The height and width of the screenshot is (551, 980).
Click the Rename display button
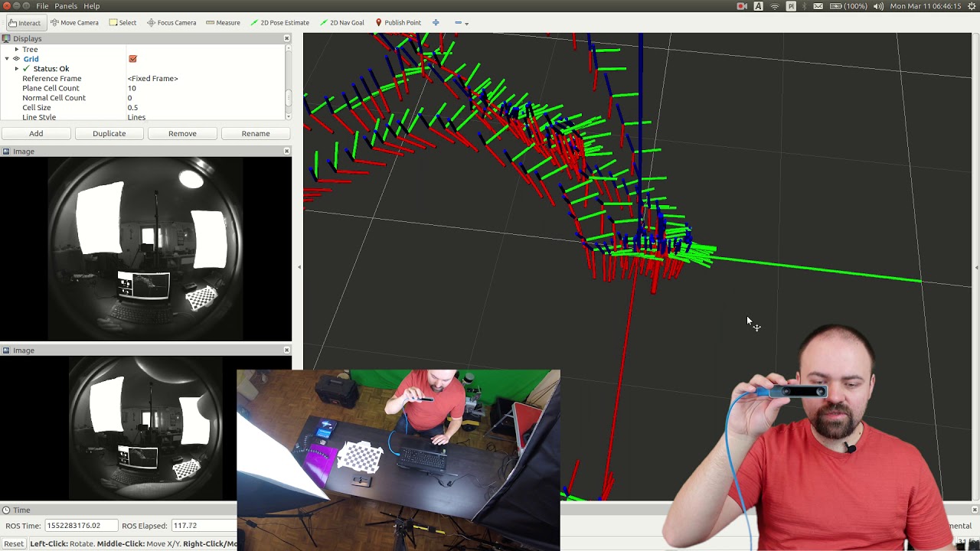[256, 133]
